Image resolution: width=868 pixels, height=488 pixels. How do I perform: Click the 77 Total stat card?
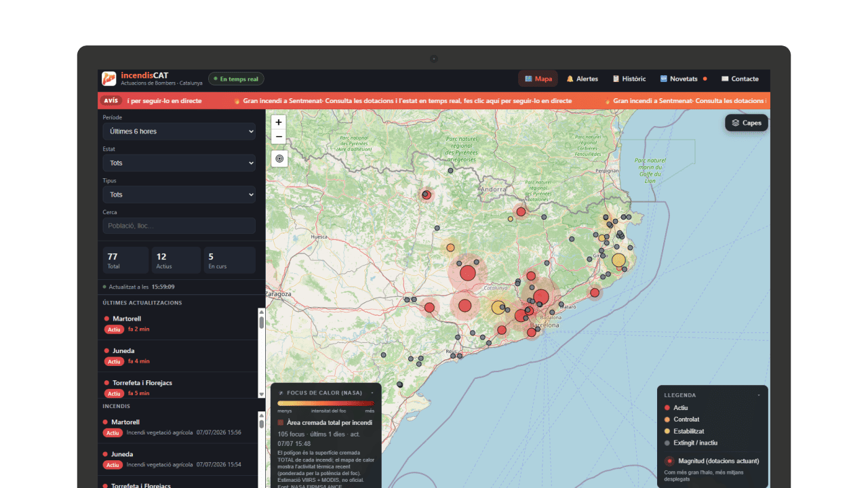pos(125,260)
